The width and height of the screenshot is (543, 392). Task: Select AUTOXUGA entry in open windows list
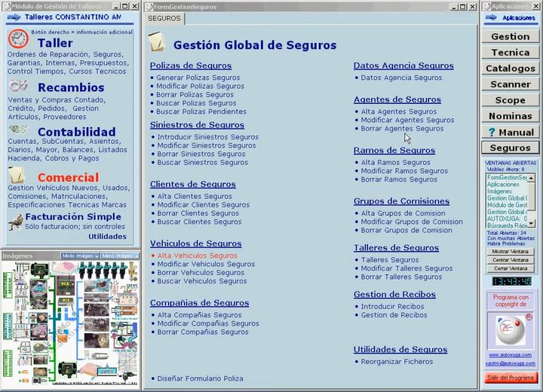point(507,219)
